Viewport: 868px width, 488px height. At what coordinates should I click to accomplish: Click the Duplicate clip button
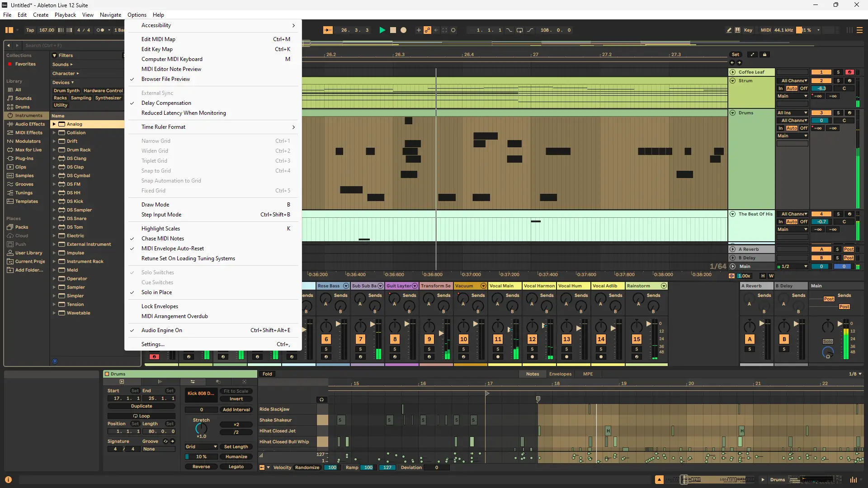[142, 406]
